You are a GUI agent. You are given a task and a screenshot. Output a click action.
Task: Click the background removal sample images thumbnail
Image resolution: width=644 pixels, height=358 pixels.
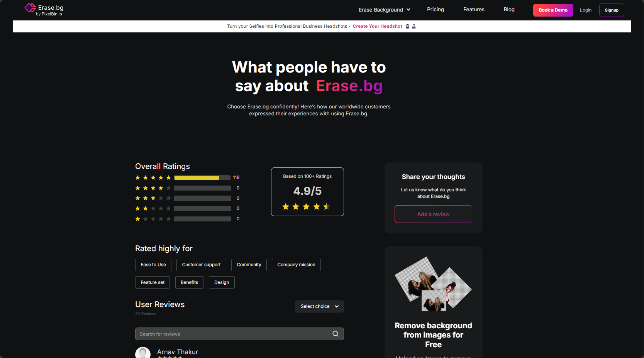(x=433, y=284)
